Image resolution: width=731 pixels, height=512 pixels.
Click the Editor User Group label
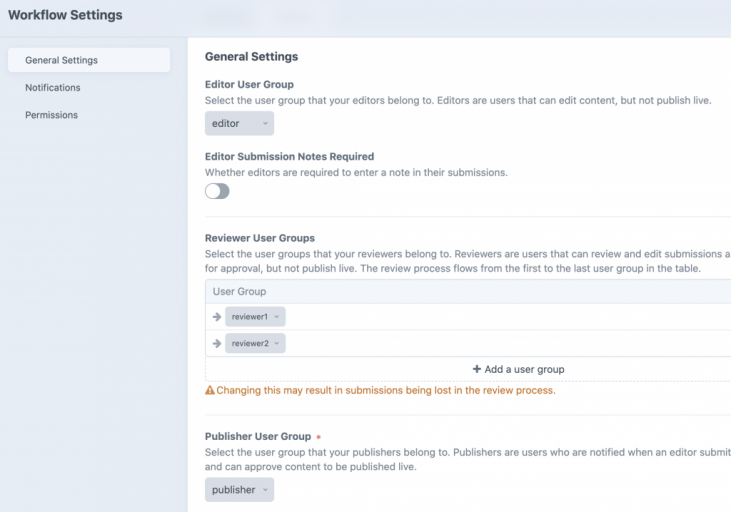pos(249,85)
